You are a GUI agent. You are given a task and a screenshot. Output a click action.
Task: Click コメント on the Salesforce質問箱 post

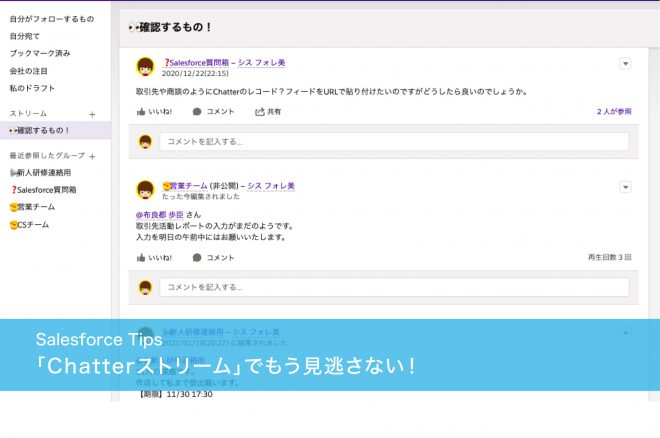tap(213, 111)
